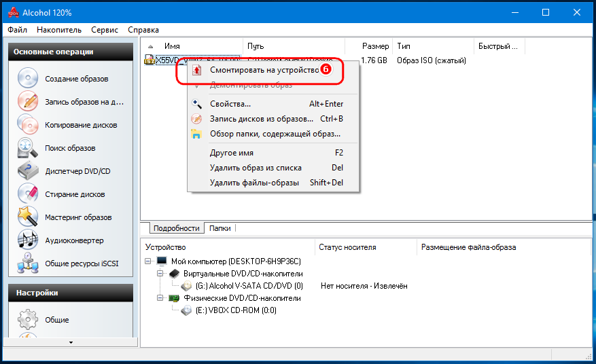This screenshot has width=596, height=364.
Task: Click the Нет носителя - Извлечён status text
Action: pos(364,286)
